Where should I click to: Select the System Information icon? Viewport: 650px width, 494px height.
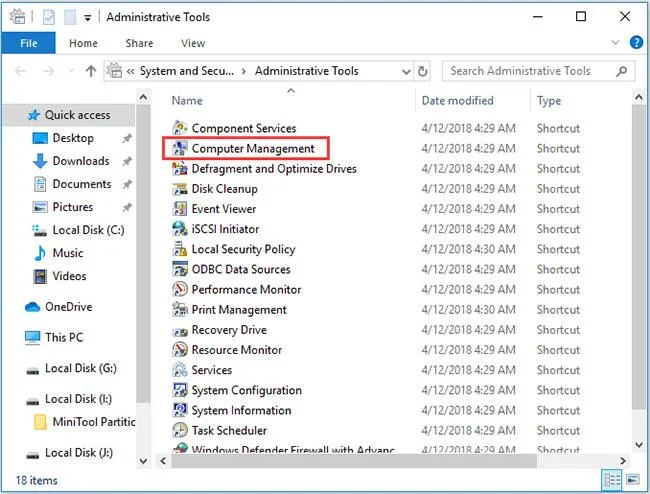tap(179, 410)
